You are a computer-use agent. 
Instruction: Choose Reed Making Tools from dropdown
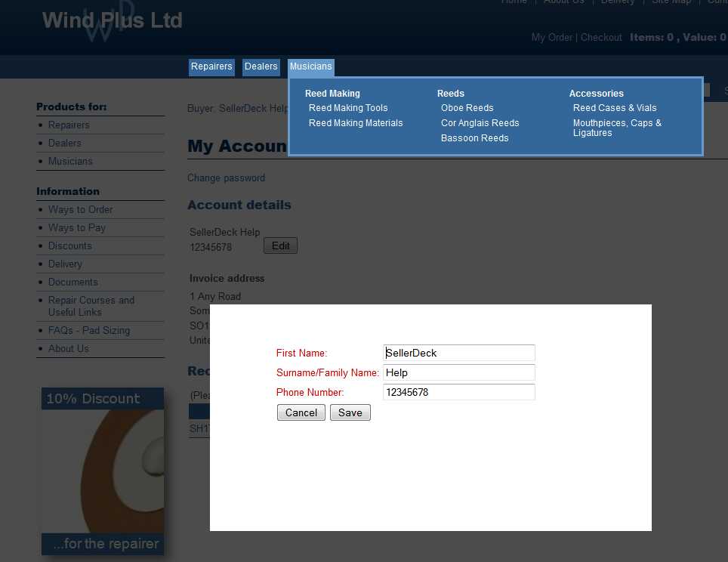(x=348, y=108)
